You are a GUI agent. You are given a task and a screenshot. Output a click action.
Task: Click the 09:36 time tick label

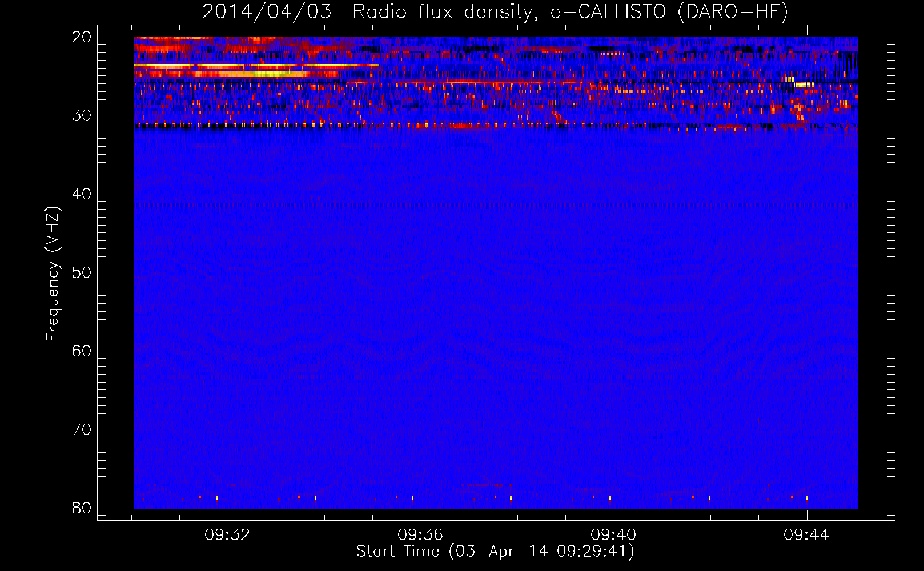click(x=420, y=535)
